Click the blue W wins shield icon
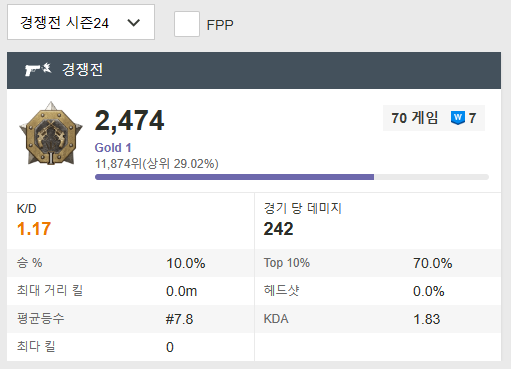This screenshot has height=369, width=511. click(458, 118)
